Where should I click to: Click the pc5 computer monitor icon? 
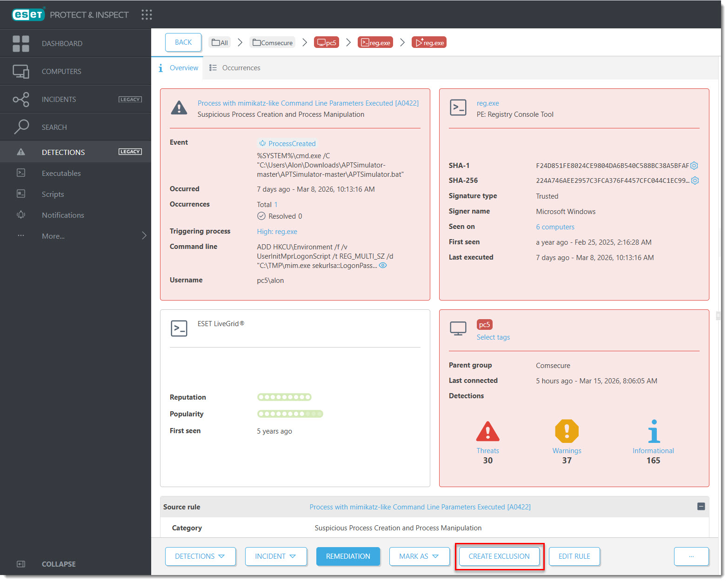(458, 328)
